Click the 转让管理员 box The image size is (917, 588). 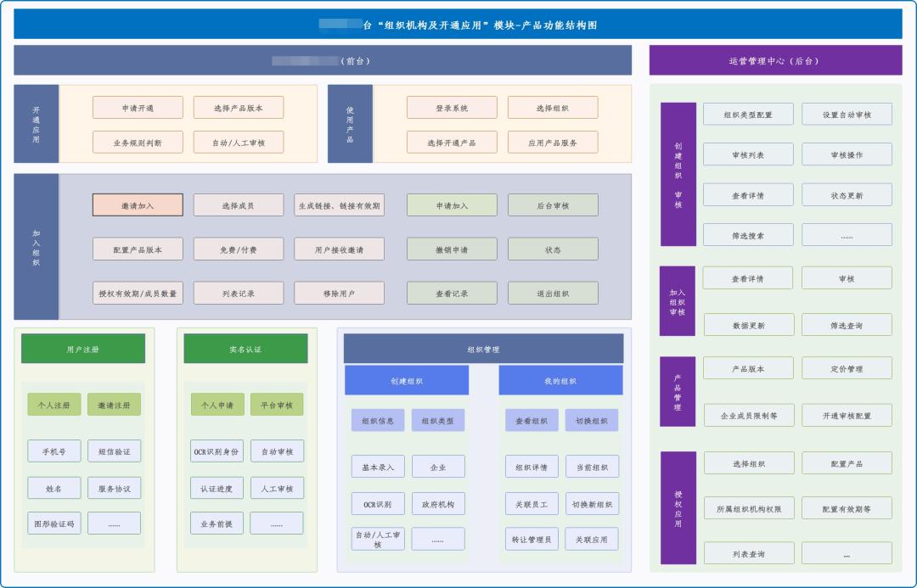532,539
